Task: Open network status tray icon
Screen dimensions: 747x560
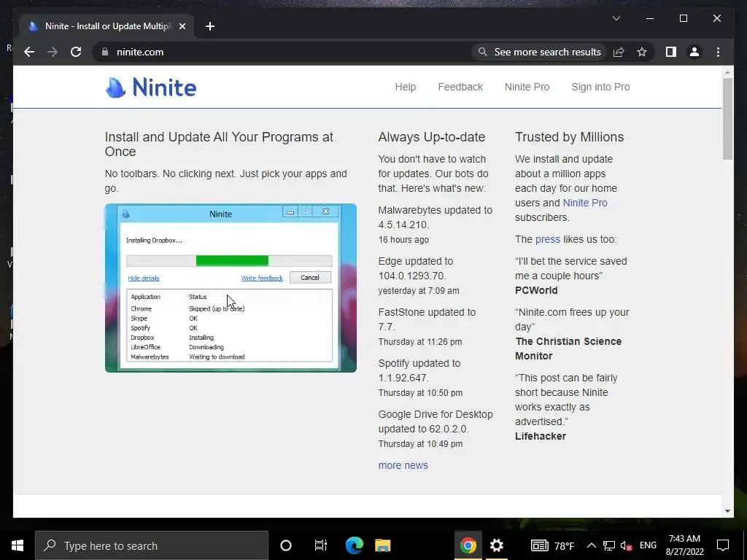Action: click(x=609, y=545)
